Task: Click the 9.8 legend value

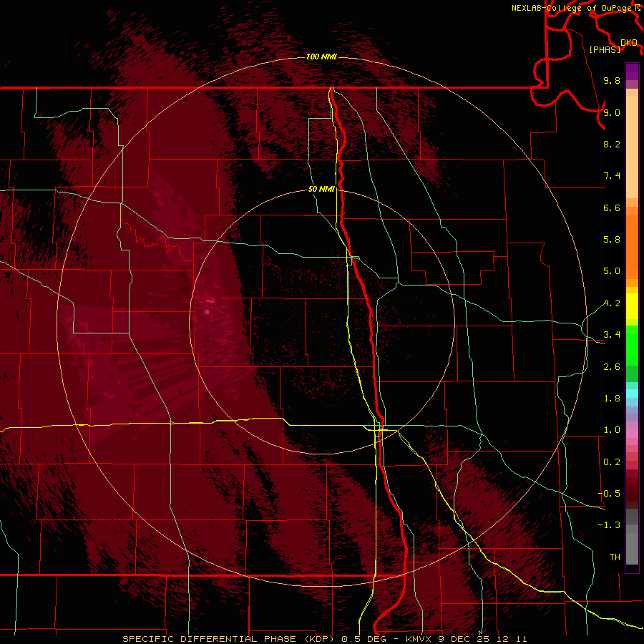Action: (x=612, y=80)
